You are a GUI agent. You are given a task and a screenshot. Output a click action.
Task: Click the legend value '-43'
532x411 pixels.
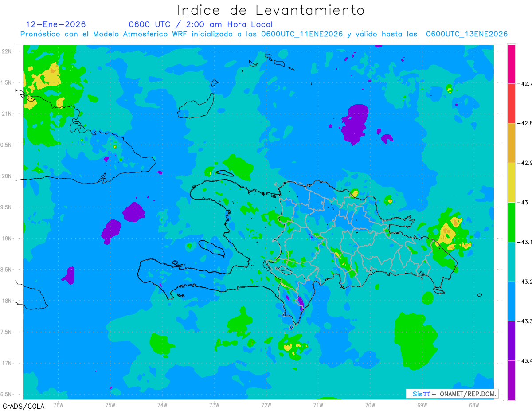[522, 202]
